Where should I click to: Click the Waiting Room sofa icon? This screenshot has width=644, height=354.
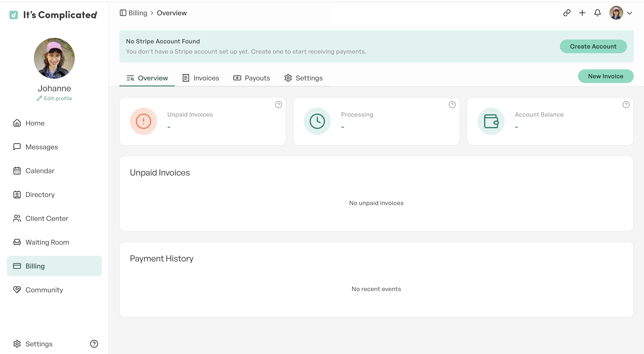(x=17, y=242)
